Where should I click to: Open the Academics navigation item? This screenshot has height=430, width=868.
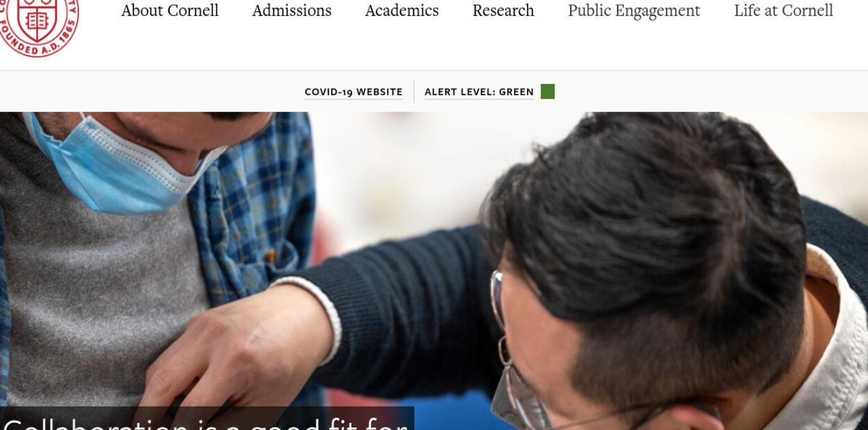[x=402, y=10]
